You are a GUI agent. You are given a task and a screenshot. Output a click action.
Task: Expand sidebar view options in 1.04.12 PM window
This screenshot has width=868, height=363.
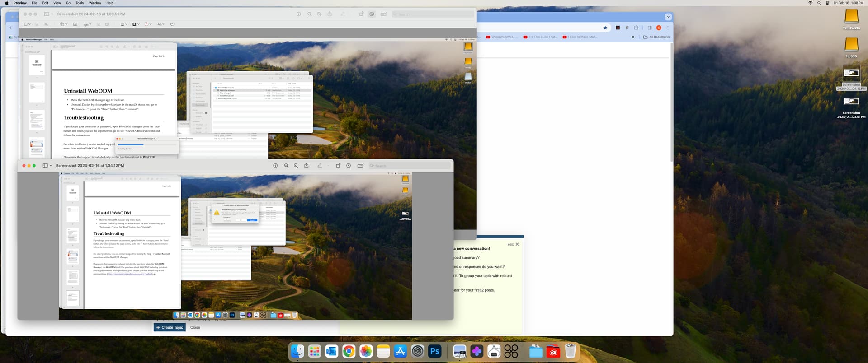point(51,166)
